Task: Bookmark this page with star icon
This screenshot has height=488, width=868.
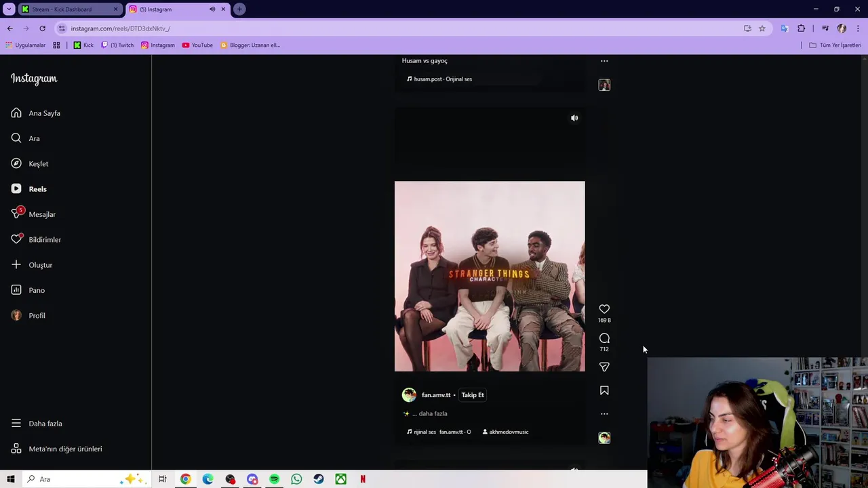Action: click(x=762, y=28)
